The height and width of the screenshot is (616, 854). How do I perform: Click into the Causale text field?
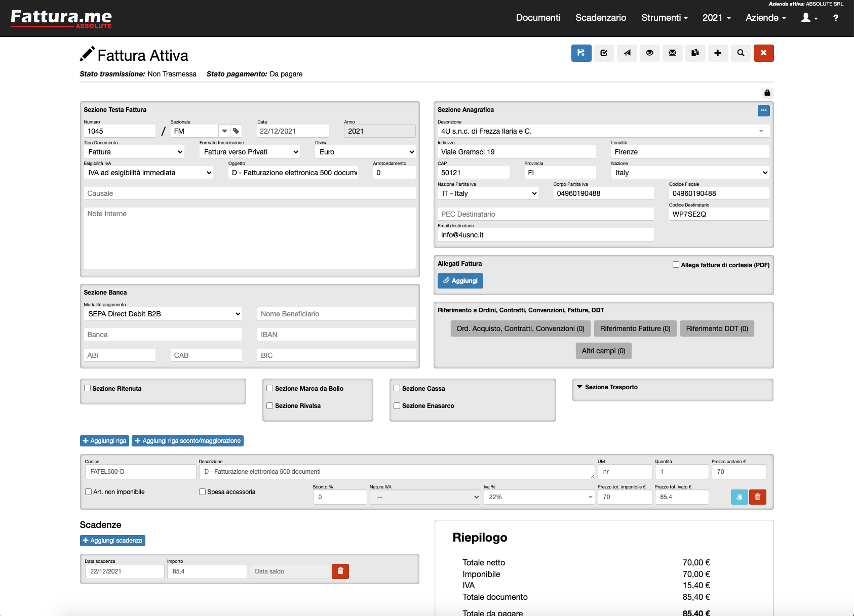[x=250, y=193]
